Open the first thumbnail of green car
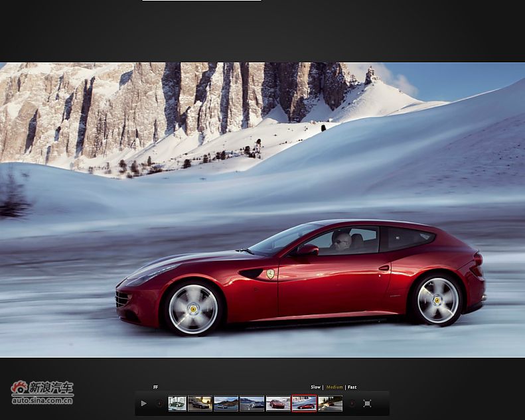This screenshot has width=525, height=420. click(x=177, y=403)
